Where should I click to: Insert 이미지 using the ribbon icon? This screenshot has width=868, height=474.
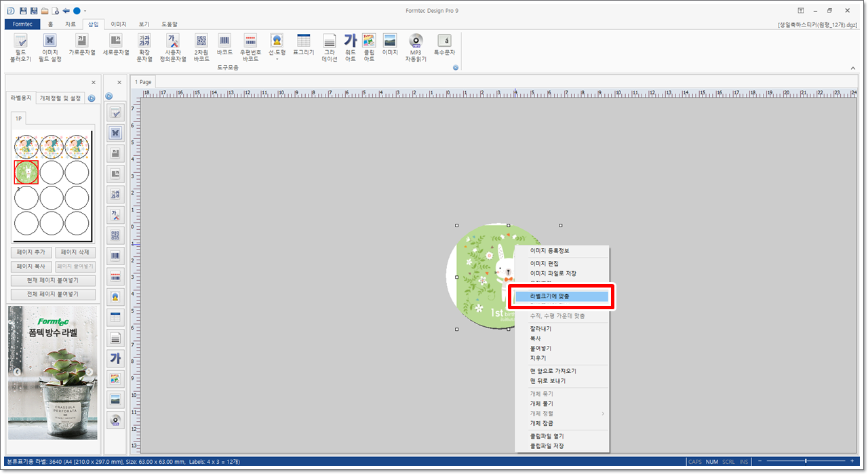pos(390,44)
